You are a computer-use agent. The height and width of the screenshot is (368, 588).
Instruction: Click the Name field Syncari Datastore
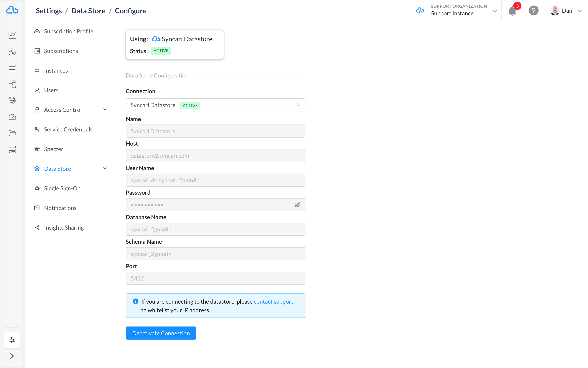tap(216, 131)
